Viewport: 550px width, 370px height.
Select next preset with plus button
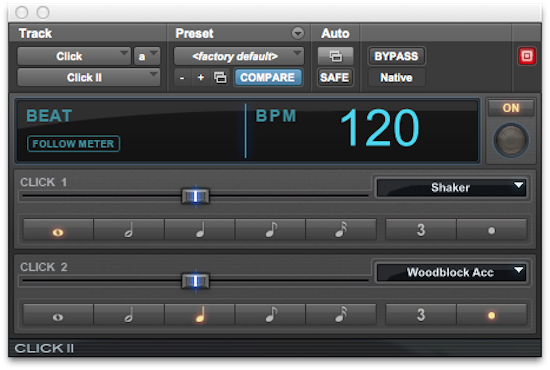tap(201, 78)
